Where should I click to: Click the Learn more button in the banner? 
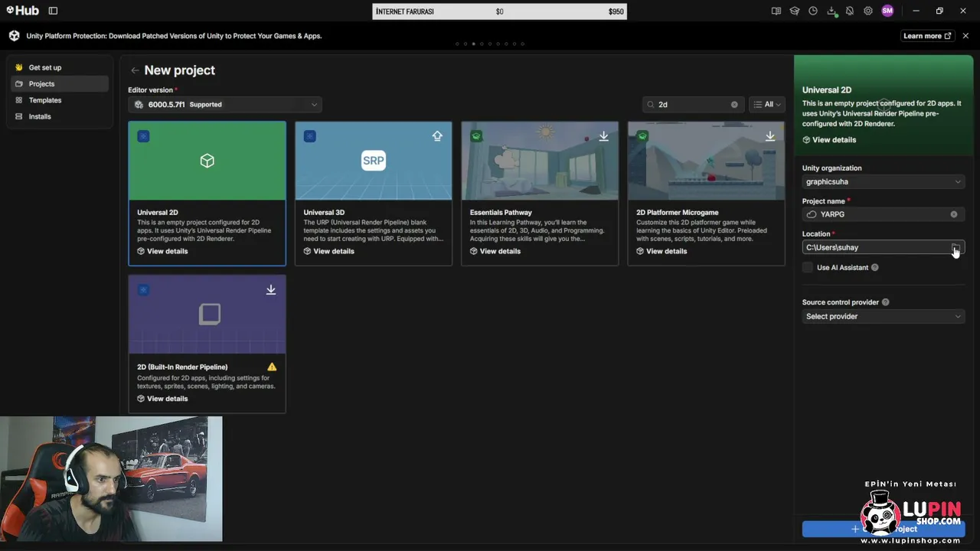click(x=927, y=36)
